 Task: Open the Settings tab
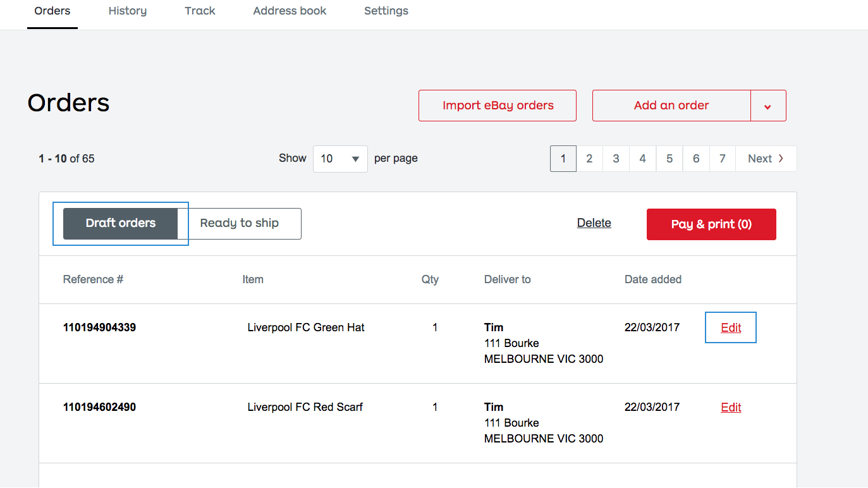[x=386, y=11]
